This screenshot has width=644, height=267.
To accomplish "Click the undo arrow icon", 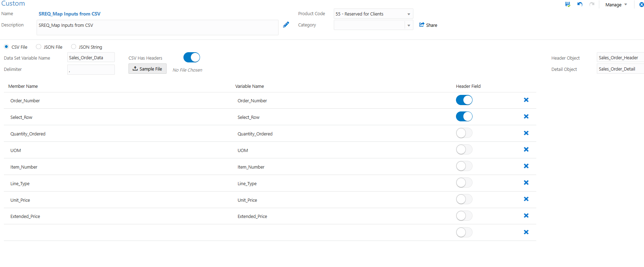I will (x=580, y=4).
